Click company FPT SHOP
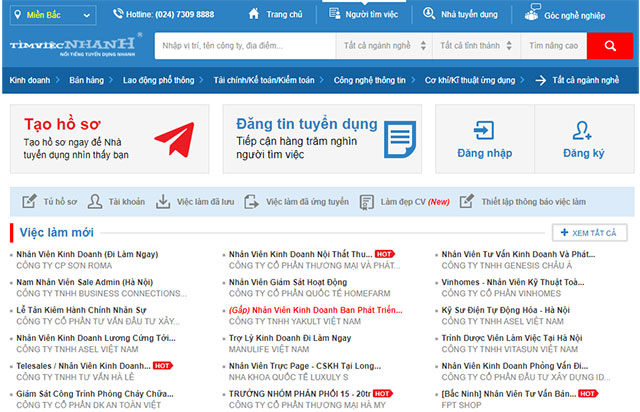Image resolution: width=640 pixels, height=412 pixels. [461, 405]
